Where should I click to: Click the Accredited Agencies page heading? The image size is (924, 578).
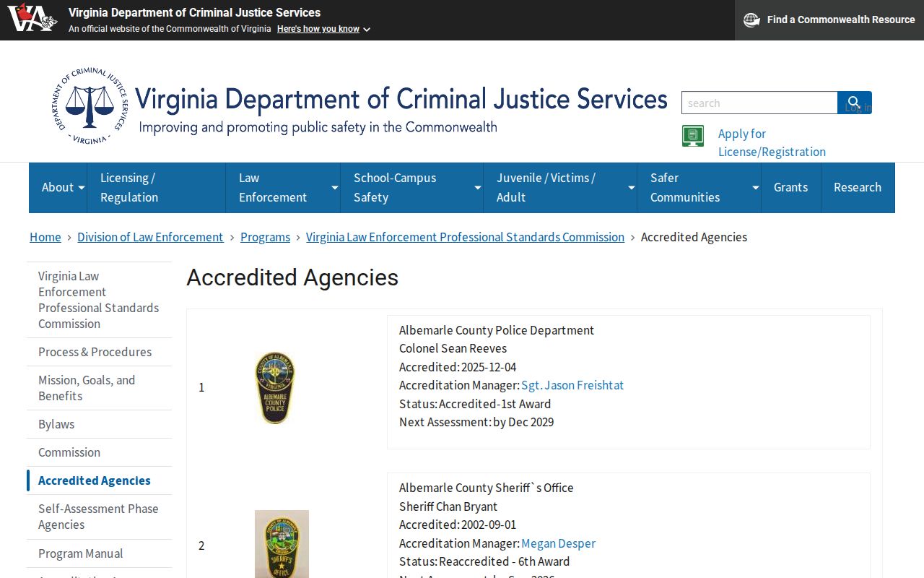coord(292,277)
